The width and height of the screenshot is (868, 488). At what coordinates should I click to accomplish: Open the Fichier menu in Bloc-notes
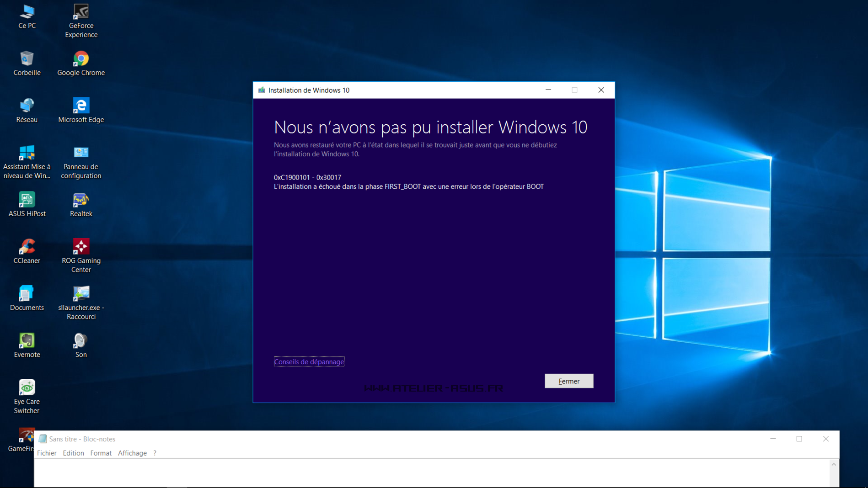click(47, 453)
